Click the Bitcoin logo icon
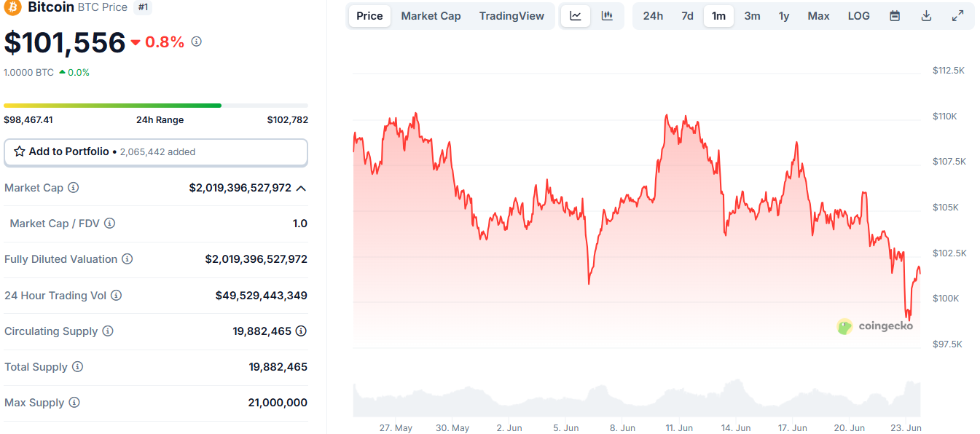This screenshot has height=434, width=980. (12, 7)
